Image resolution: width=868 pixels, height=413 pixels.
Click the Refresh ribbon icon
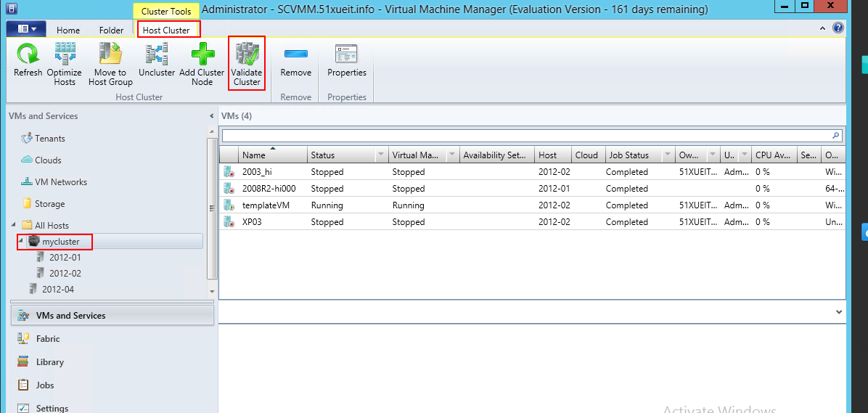tap(28, 54)
